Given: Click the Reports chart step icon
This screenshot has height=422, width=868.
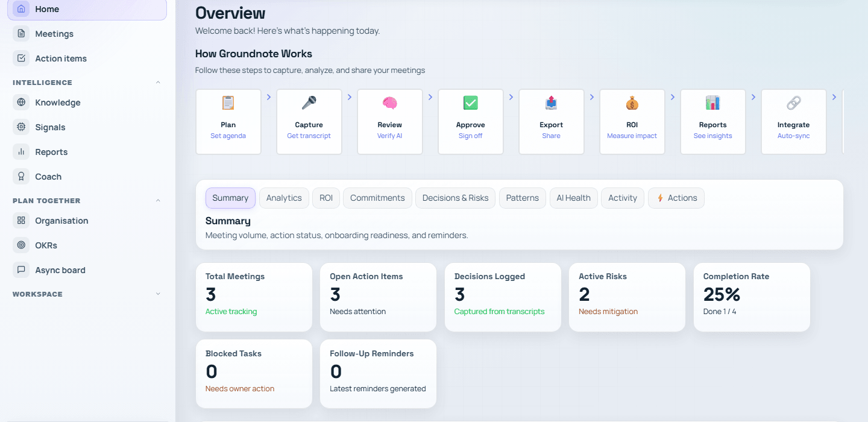Looking at the screenshot, I should (x=712, y=103).
